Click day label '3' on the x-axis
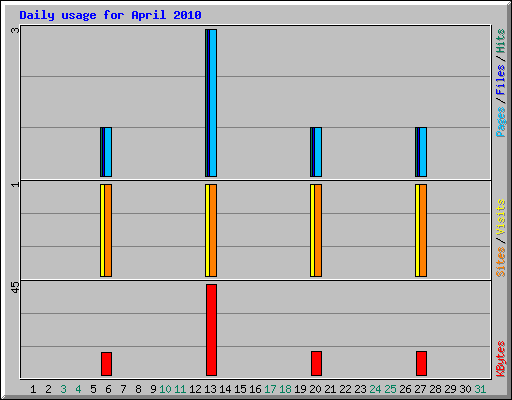 (63, 389)
